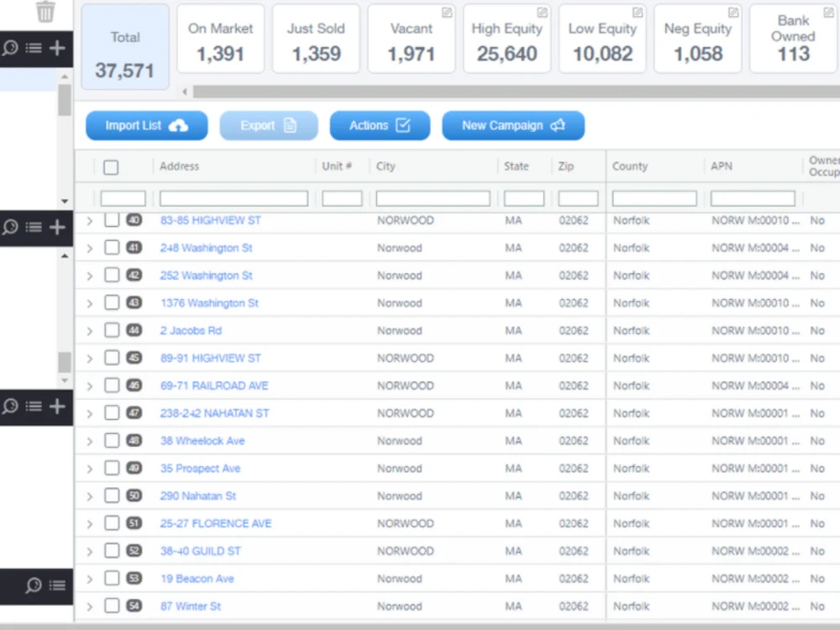This screenshot has height=630, width=840.
Task: Select the Low Equity 10,082 card
Action: click(602, 39)
